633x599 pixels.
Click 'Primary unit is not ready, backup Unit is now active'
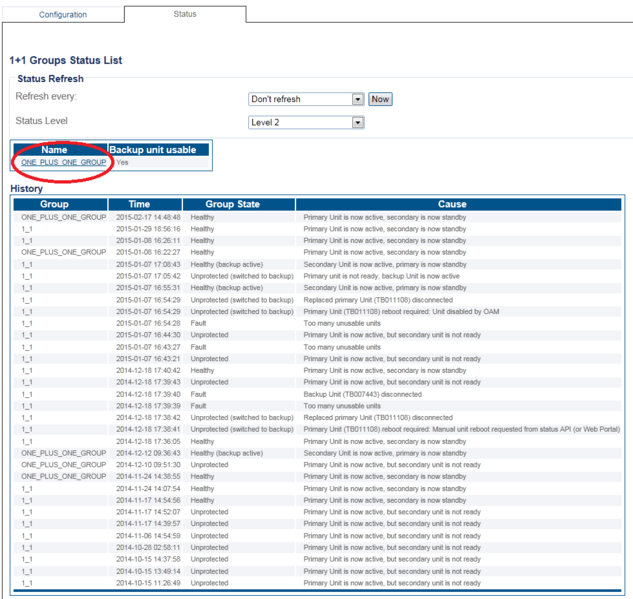[x=381, y=276]
